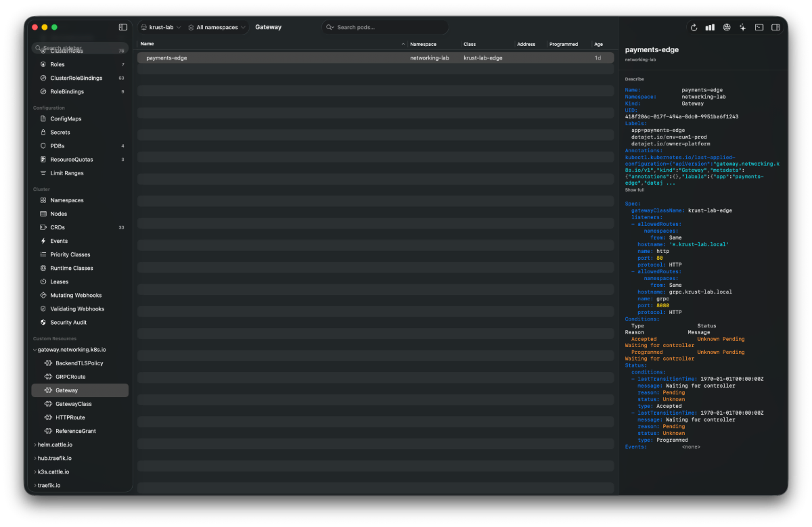Expand the k3s.cattle.io group

pyautogui.click(x=35, y=472)
